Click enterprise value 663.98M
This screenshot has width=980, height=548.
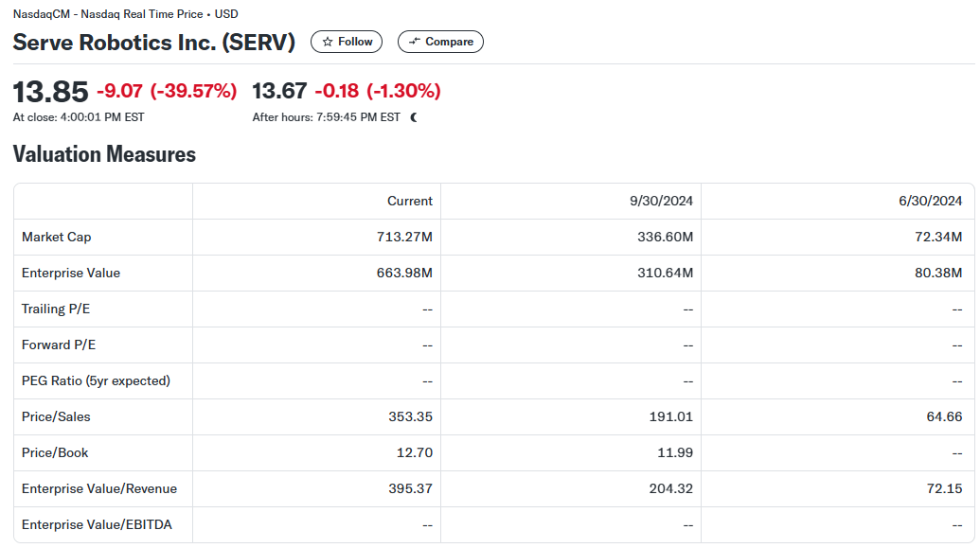404,274
